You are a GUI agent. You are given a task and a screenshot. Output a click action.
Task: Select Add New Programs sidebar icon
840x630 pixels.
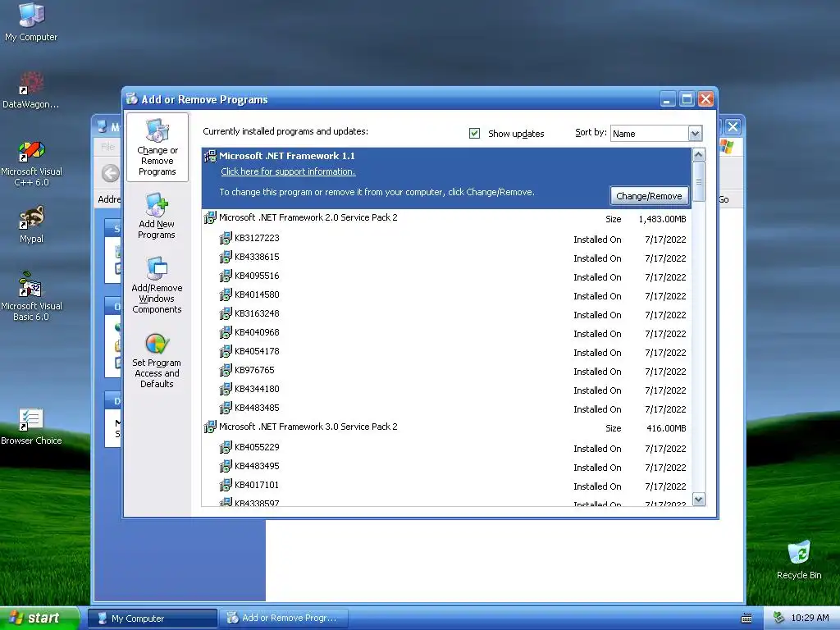157,216
